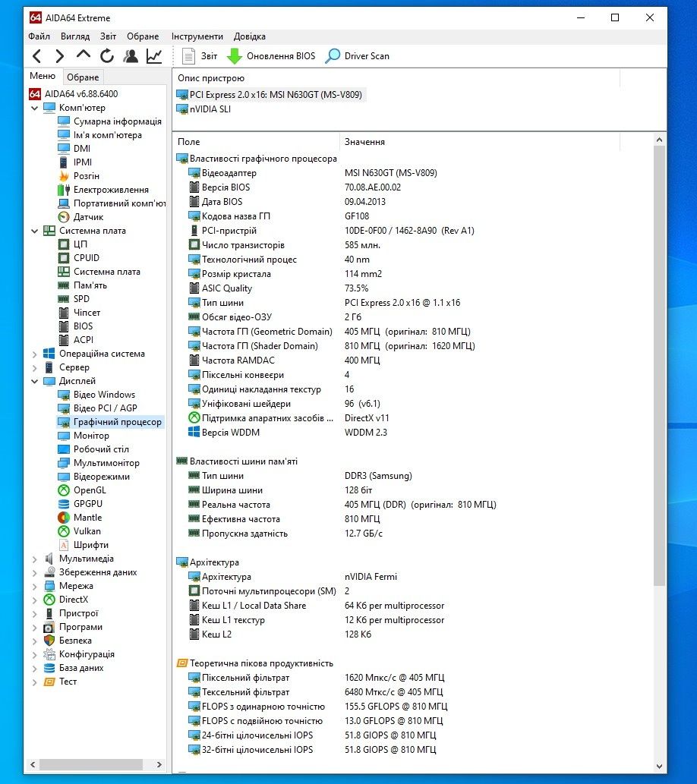
Task: Select the Безпека shield icon item
Action: pos(68,641)
